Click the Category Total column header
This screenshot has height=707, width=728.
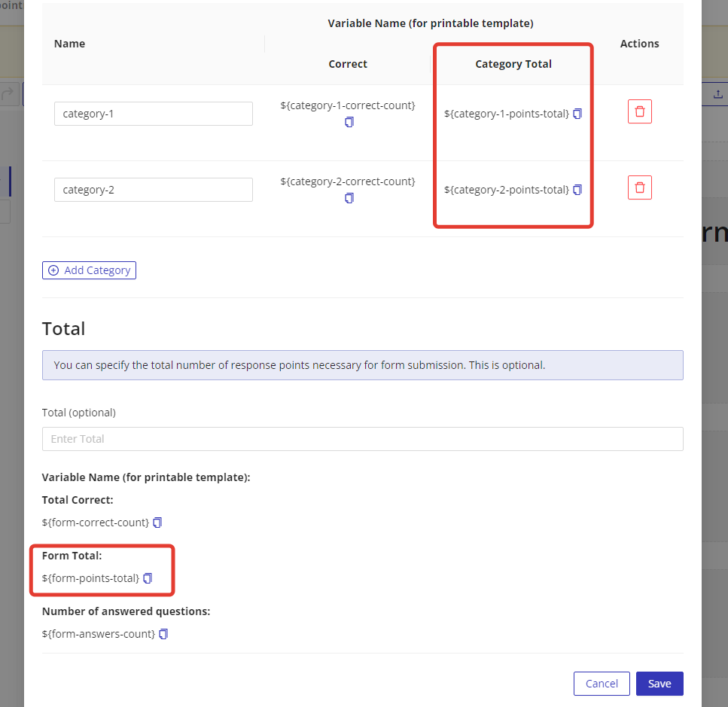tap(513, 64)
